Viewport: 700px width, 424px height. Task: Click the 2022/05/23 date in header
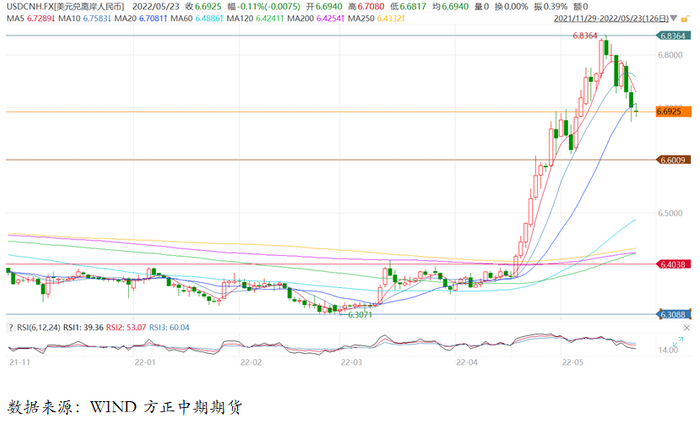[155, 7]
